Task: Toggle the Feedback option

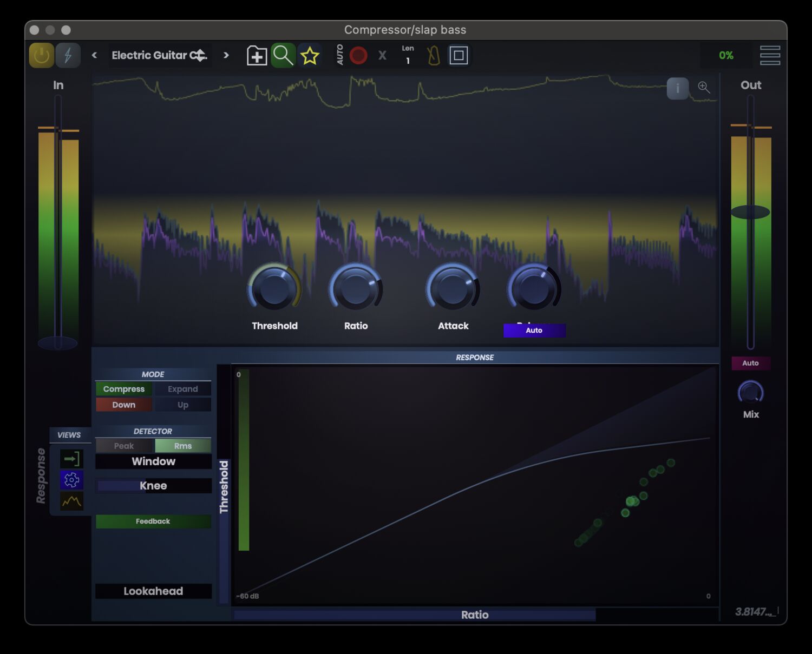Action: tap(153, 521)
